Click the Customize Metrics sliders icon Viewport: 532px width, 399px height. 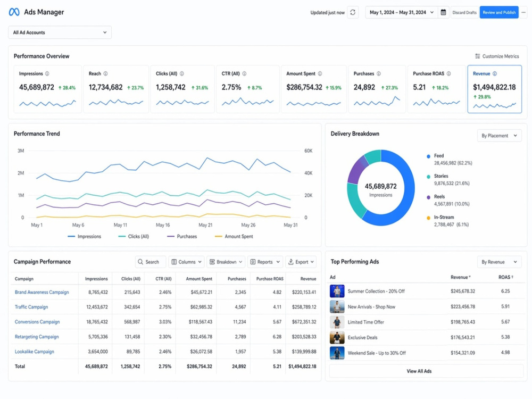(477, 56)
